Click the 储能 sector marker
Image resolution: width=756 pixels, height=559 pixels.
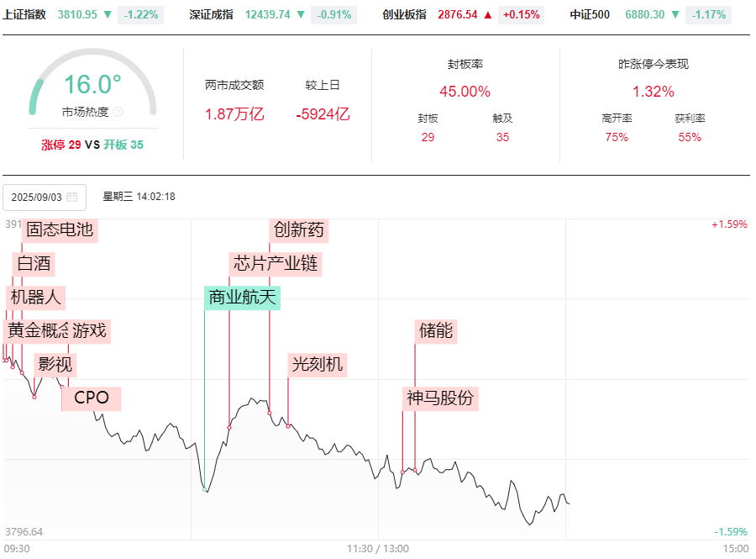436,330
